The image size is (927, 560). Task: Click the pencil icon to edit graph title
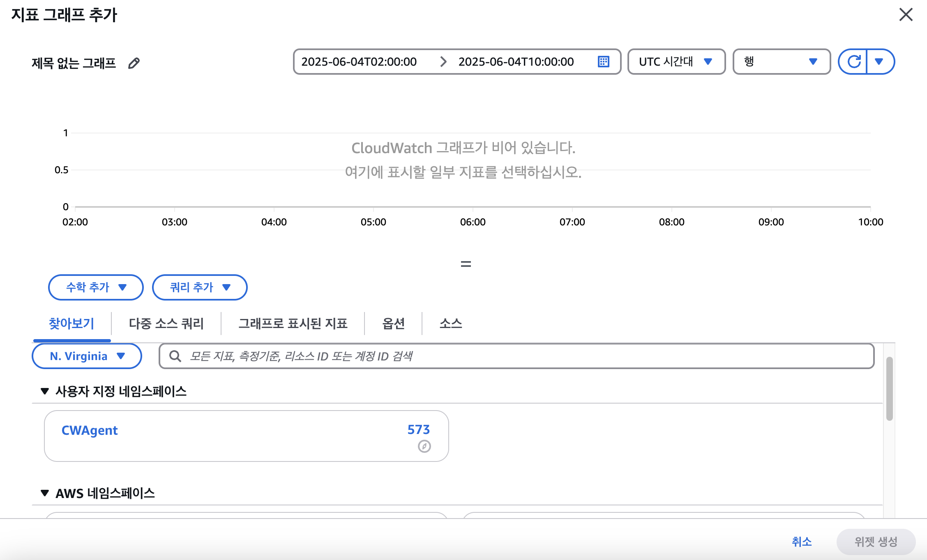click(134, 63)
